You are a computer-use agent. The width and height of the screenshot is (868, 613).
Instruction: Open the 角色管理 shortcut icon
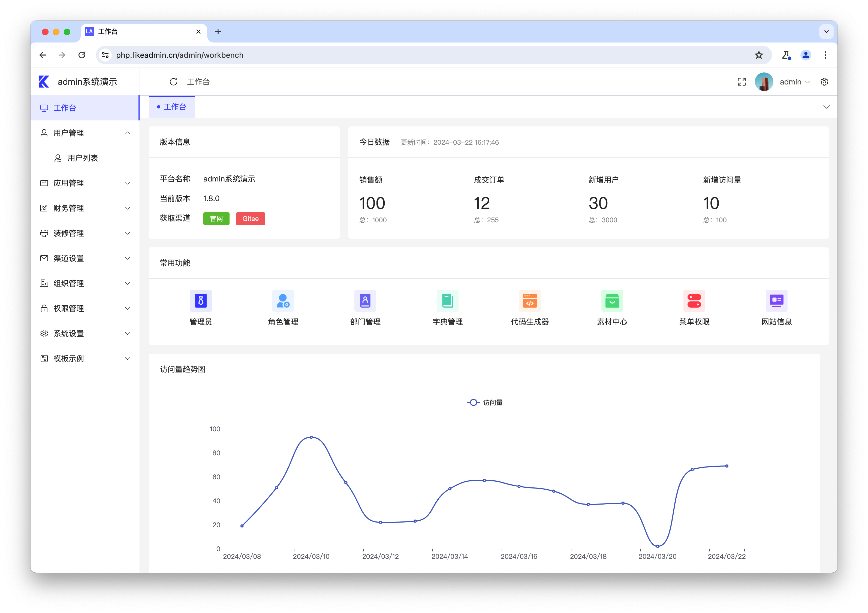(x=283, y=301)
